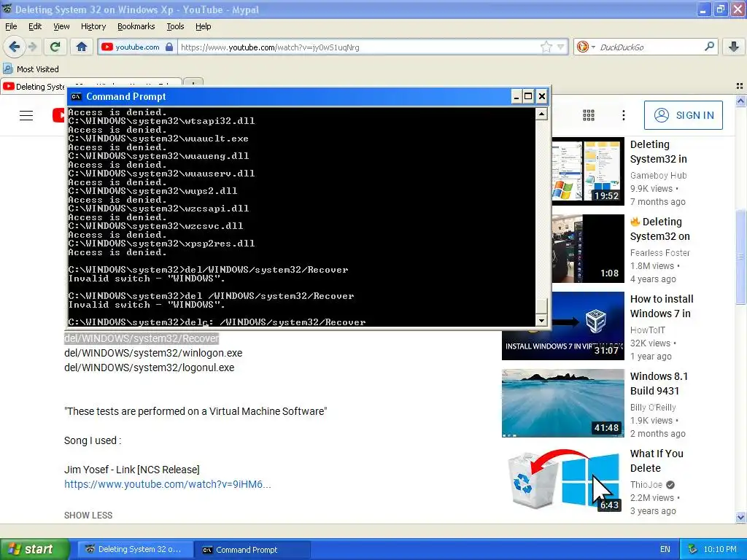Click the 'Windows 8.1 Build 9431' title

[659, 384]
